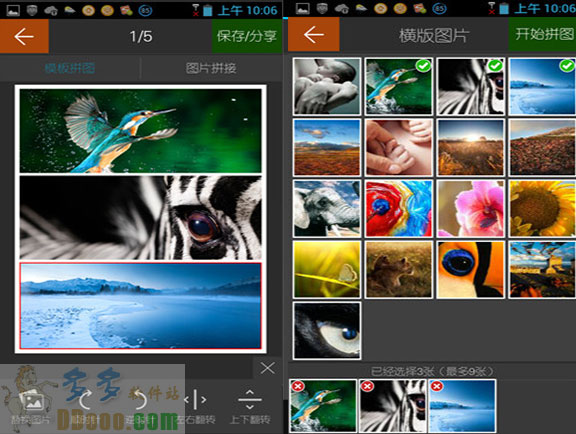Viewport: 576px width, 434px height.
Task: Switch to the 模板拼图 tab
Action: (x=70, y=68)
